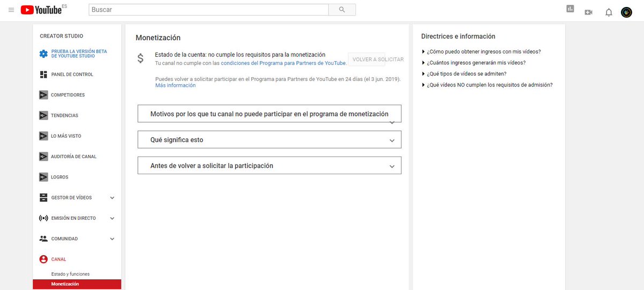
Task: Click the 'Motivos por los que tu canal' panel header
Action: tap(269, 114)
